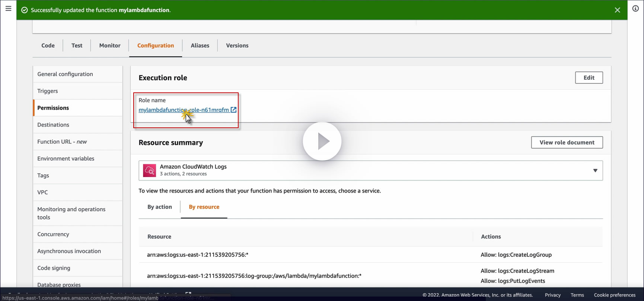Click the Allow: logs:PutLogEvents action
Screen dimensions: 644x301
point(513,281)
